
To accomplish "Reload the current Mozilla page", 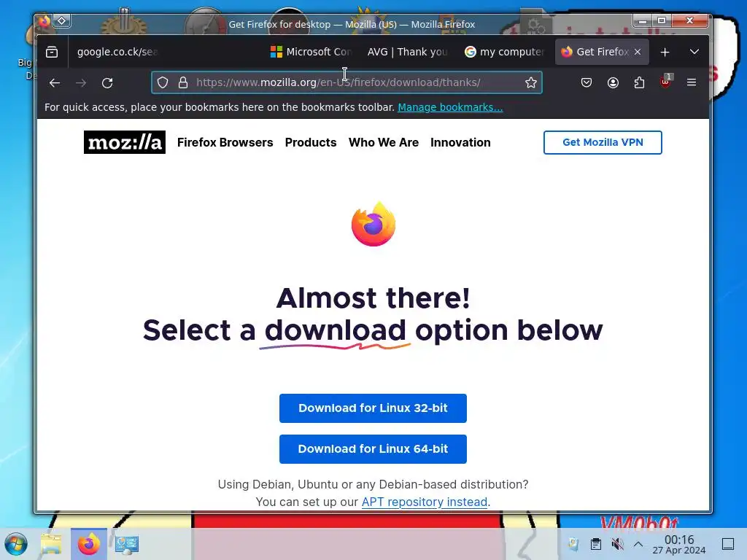I will (107, 83).
